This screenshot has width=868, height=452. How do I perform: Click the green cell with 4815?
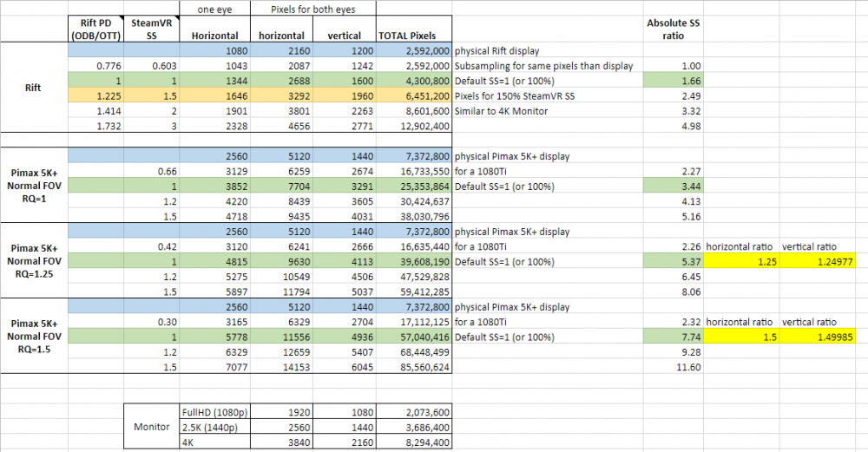(x=214, y=262)
